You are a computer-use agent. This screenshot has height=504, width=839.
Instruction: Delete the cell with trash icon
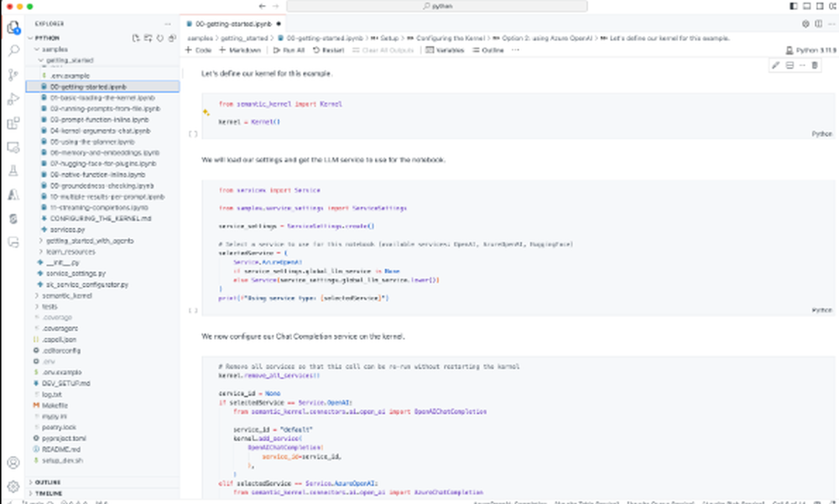tap(815, 65)
